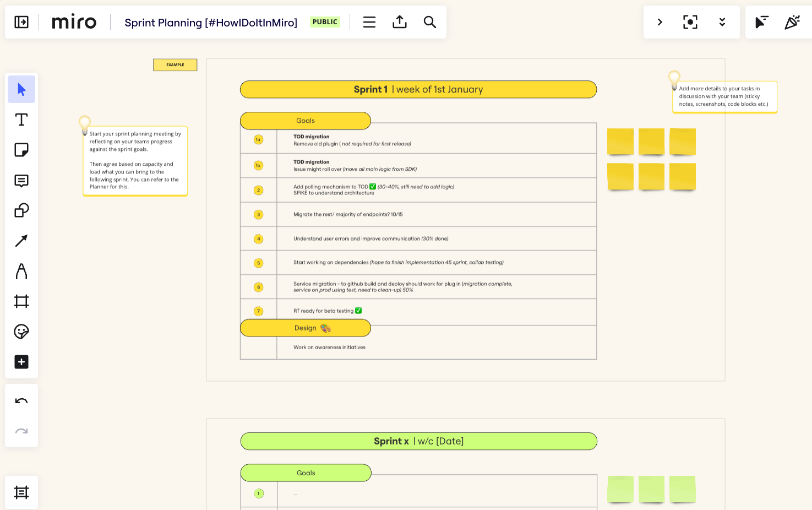Click the PUBLIC sharing badge
Image resolution: width=812 pixels, height=510 pixels.
click(x=325, y=21)
